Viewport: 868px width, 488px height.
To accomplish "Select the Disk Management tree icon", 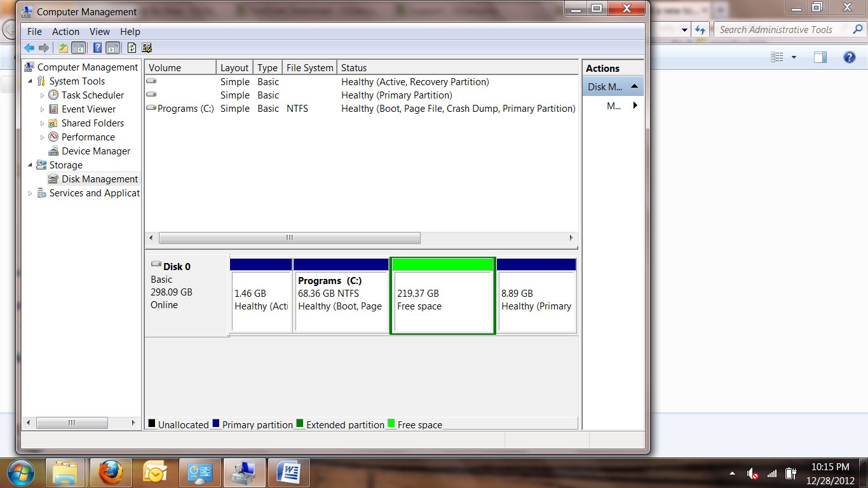I will click(53, 179).
